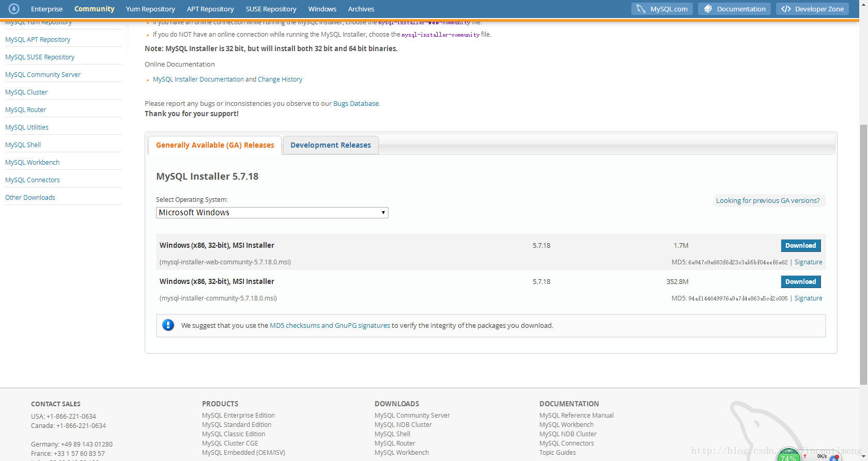Open Looking for previous GA versions link
This screenshot has height=461, width=868.
pos(768,200)
